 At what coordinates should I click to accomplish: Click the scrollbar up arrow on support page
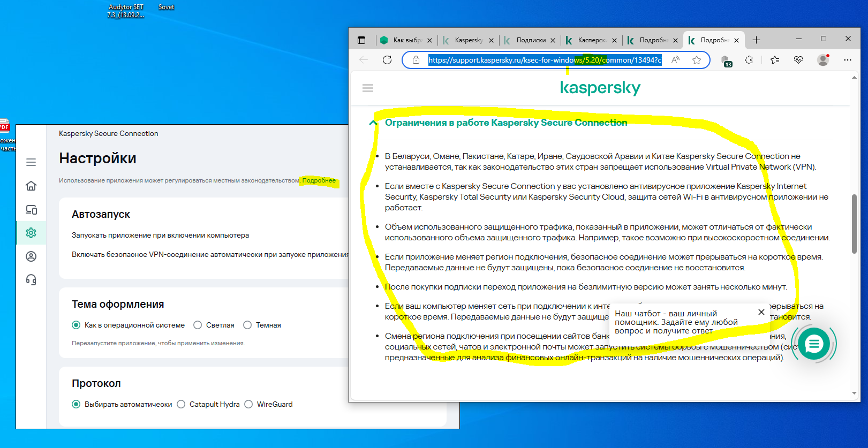click(854, 78)
